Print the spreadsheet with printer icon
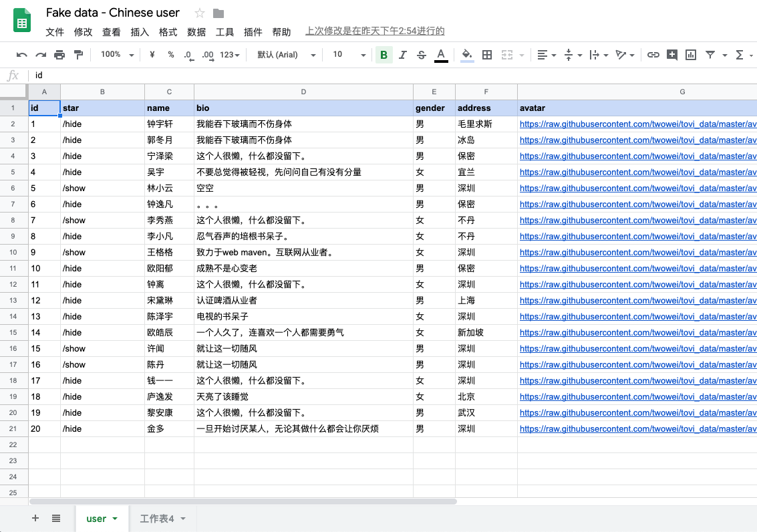Image resolution: width=757 pixels, height=532 pixels. point(59,55)
